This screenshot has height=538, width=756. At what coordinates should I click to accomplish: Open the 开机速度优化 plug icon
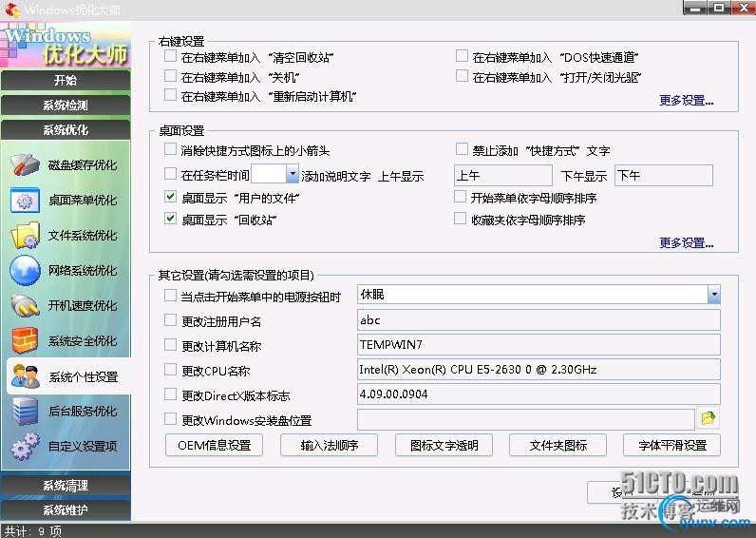pyautogui.click(x=25, y=305)
